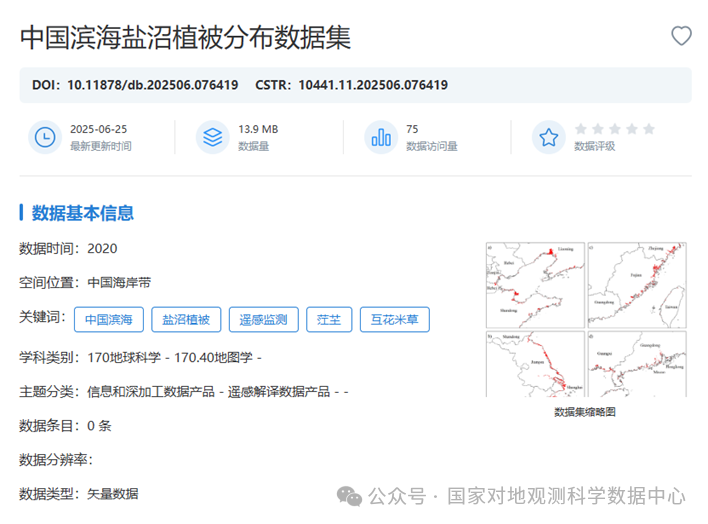Viewport: 708px width, 524px height.
Task: Open the 盐沼植被 keyword tag
Action: pos(187,319)
